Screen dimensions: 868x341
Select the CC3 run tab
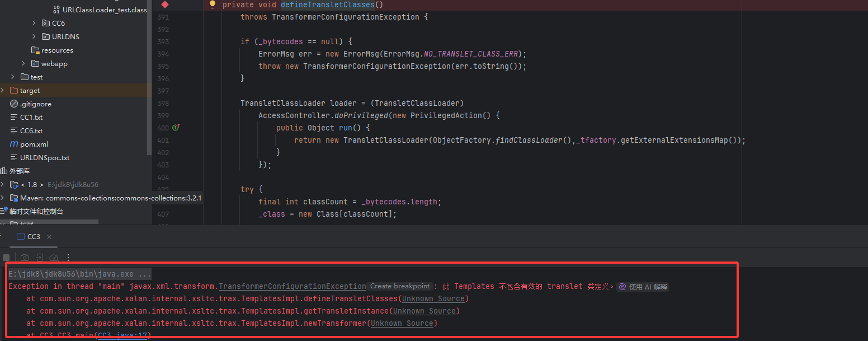tap(34, 237)
